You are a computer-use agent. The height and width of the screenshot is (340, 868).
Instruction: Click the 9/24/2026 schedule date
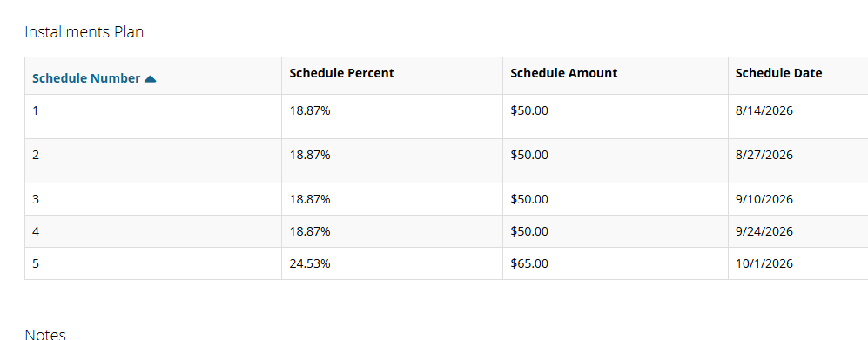(764, 231)
